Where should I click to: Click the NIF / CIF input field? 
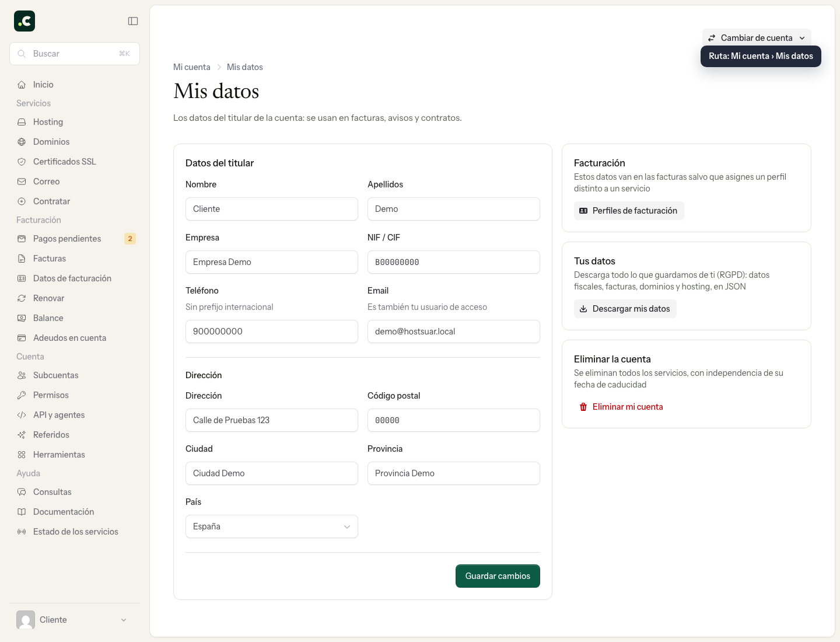pyautogui.click(x=454, y=262)
